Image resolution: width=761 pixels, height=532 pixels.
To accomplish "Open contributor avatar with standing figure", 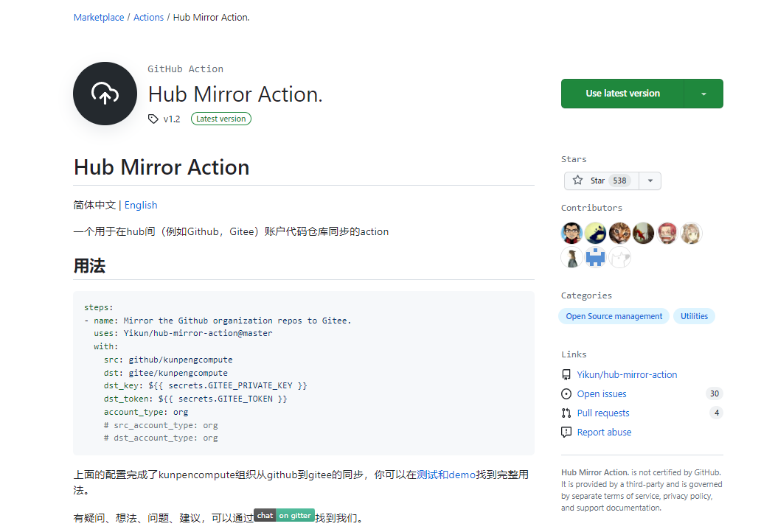I will 571,257.
